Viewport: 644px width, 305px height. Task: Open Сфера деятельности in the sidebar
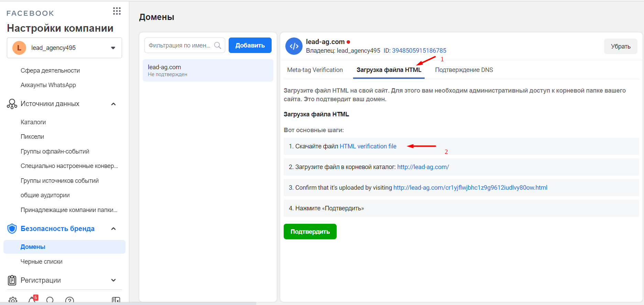tap(50, 71)
